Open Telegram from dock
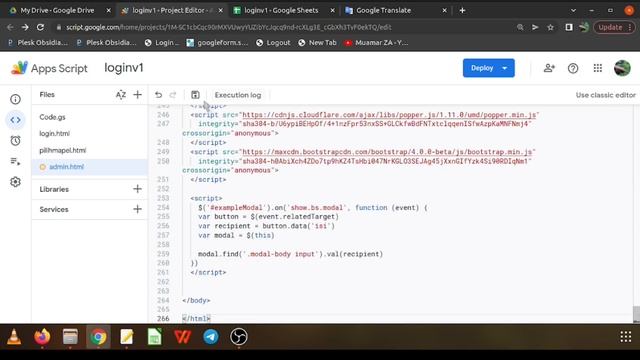 [x=211, y=337]
